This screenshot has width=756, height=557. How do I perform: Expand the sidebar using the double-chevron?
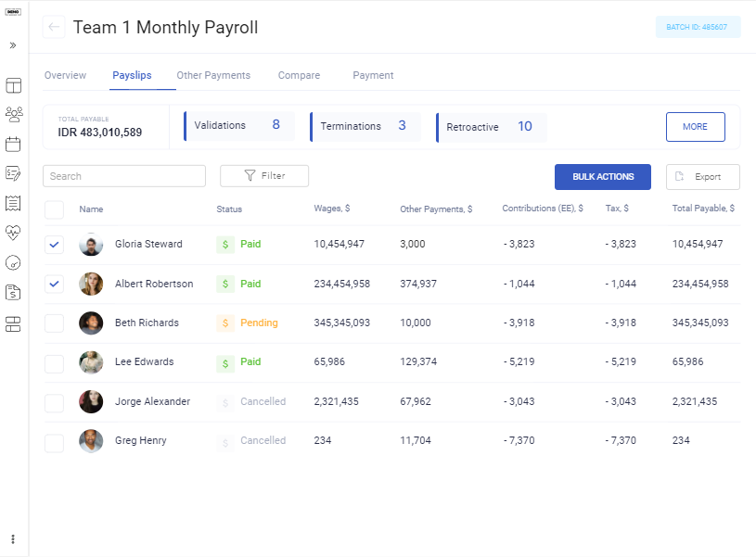click(13, 44)
